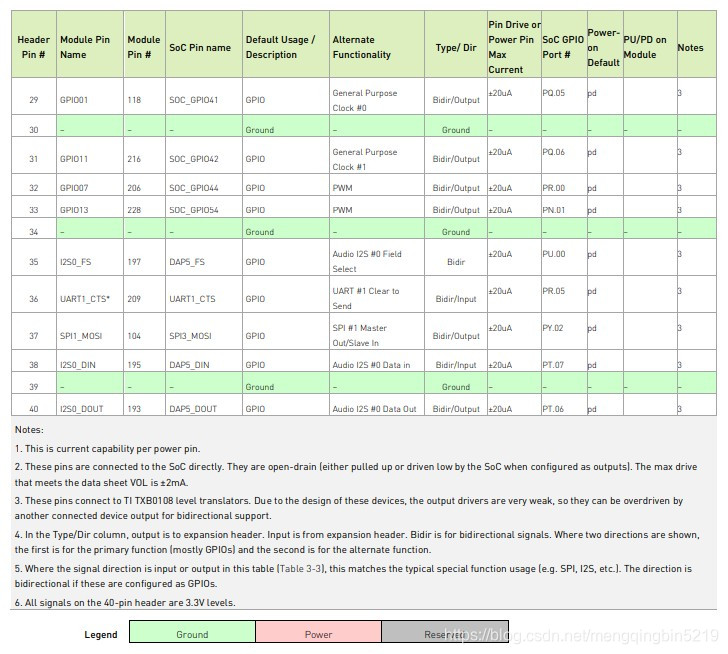Click the SoC Pin name column header
728x654 pixels.
[x=204, y=44]
